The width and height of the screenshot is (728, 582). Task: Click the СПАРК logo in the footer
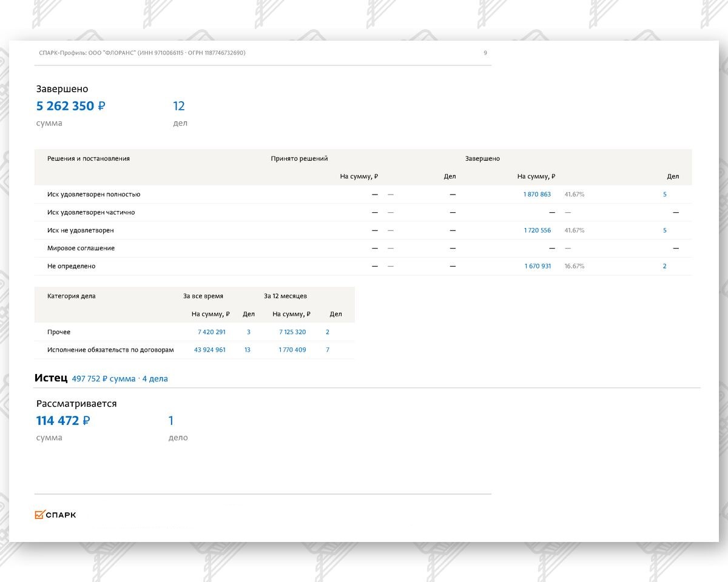click(x=55, y=515)
